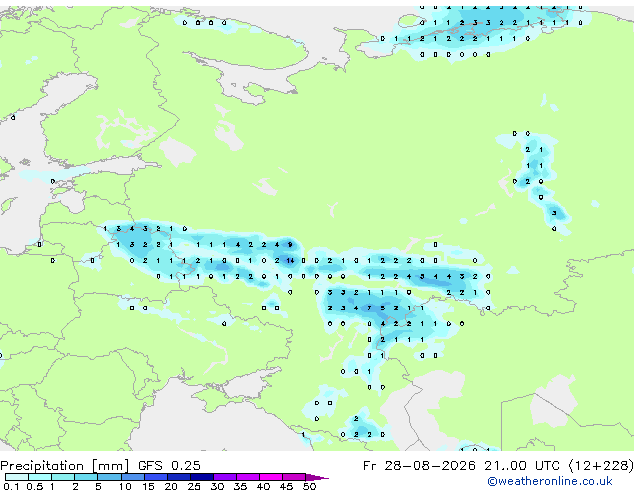Click the '50' legend scale label

[x=309, y=486]
